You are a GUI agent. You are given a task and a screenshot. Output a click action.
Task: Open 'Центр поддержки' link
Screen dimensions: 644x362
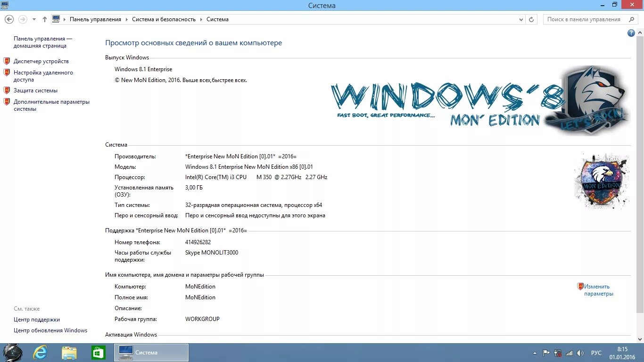point(37,320)
